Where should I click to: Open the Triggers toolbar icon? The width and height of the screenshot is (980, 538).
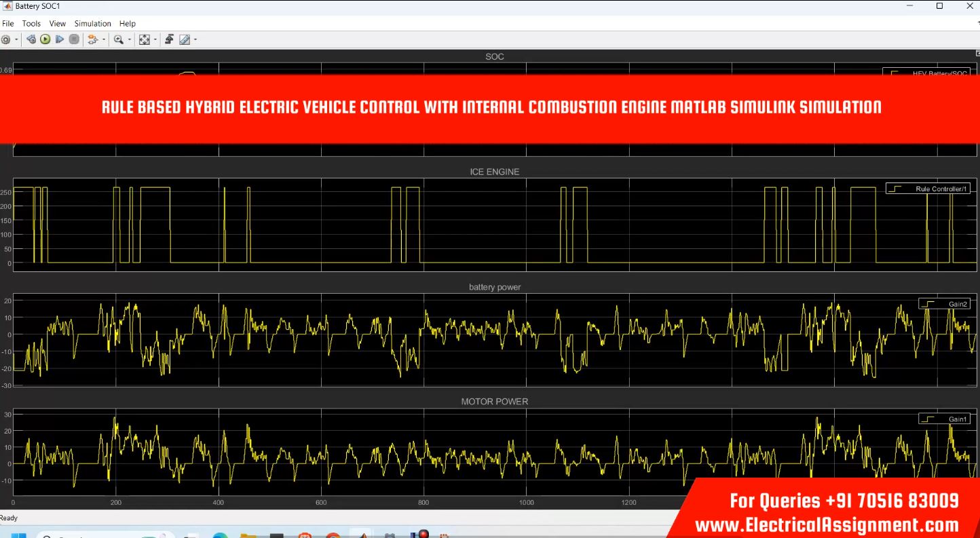(x=169, y=39)
